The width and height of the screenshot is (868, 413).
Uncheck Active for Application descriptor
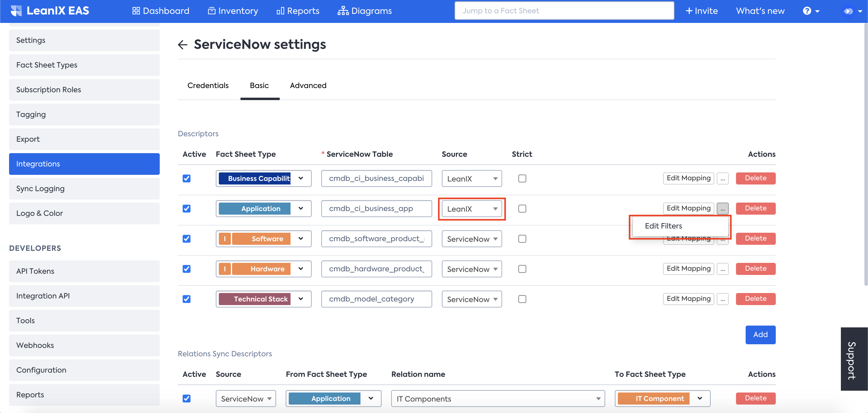[186, 208]
